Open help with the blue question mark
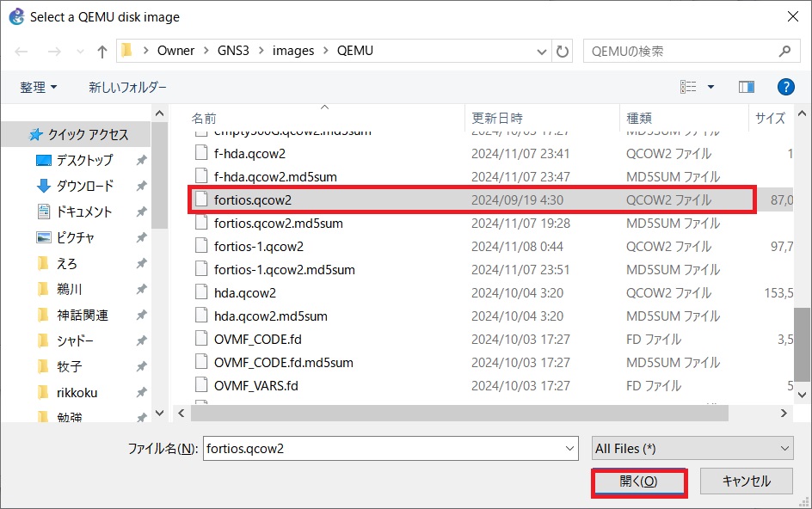Screen dimensions: 812x509 785,87
